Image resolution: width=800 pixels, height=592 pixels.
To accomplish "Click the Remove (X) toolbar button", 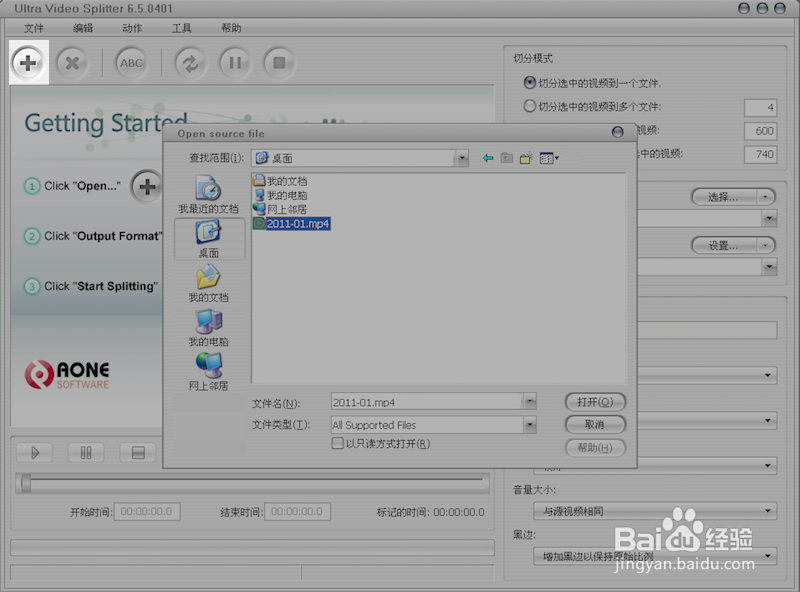I will pos(72,63).
